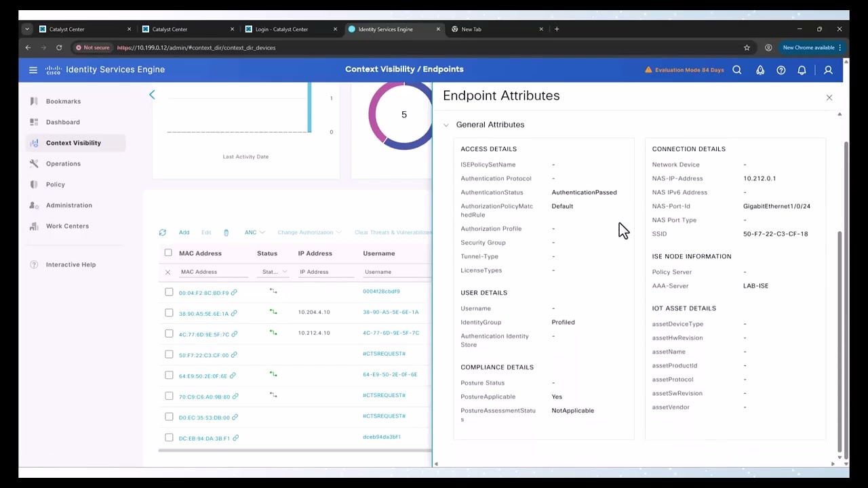Click link icon beside DC:EB:94:DA:3B:F1
Viewport: 868px width, 488px height.
(x=235, y=438)
